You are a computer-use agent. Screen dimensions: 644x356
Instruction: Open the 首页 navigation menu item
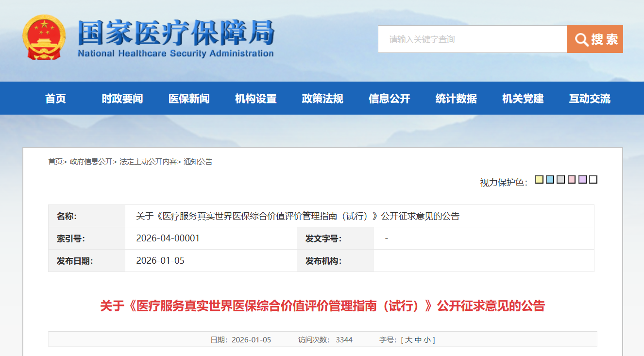click(x=55, y=99)
